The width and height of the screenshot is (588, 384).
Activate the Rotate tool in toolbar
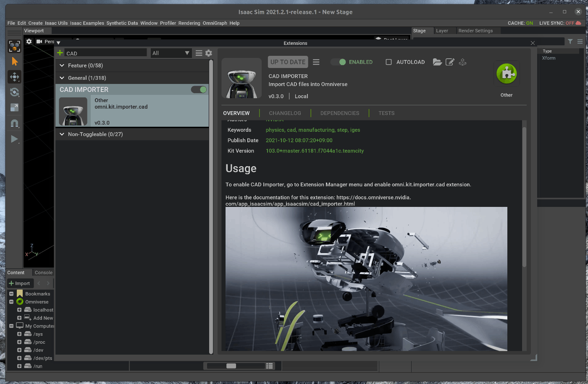click(15, 92)
